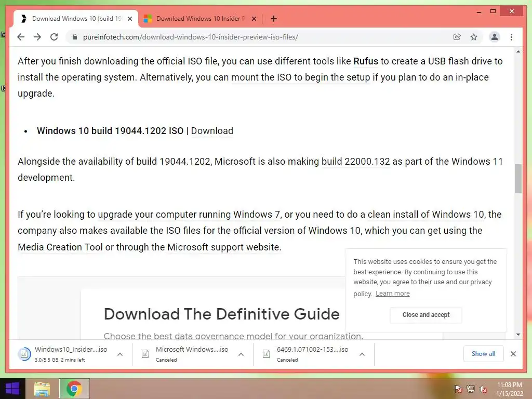This screenshot has width=532, height=399.
Task: Click the page scroll up arrow
Action: tap(518, 51)
